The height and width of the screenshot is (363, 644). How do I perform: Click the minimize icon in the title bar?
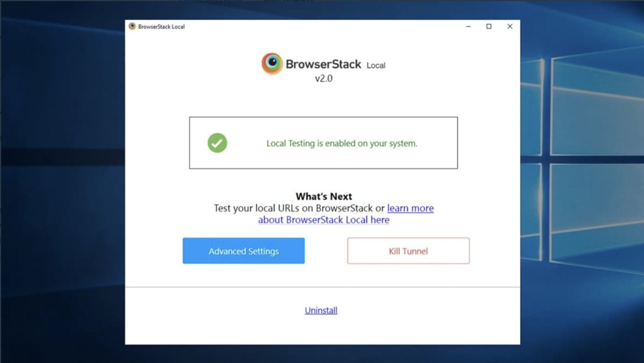point(468,26)
